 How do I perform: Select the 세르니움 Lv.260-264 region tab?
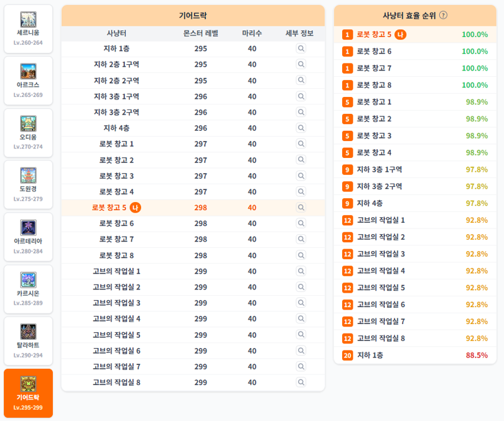[x=28, y=29]
